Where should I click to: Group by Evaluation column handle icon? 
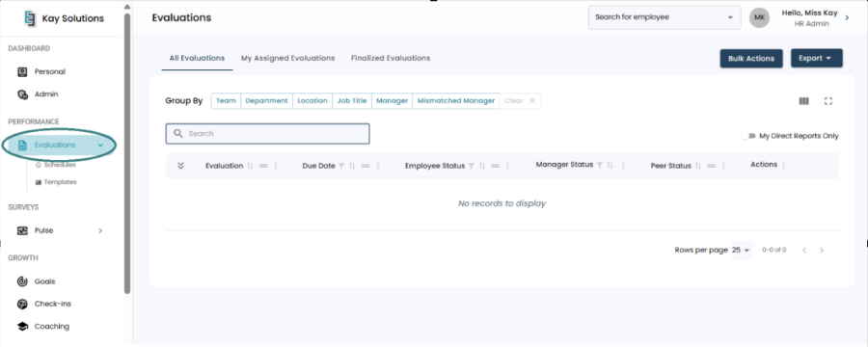pyautogui.click(x=263, y=166)
